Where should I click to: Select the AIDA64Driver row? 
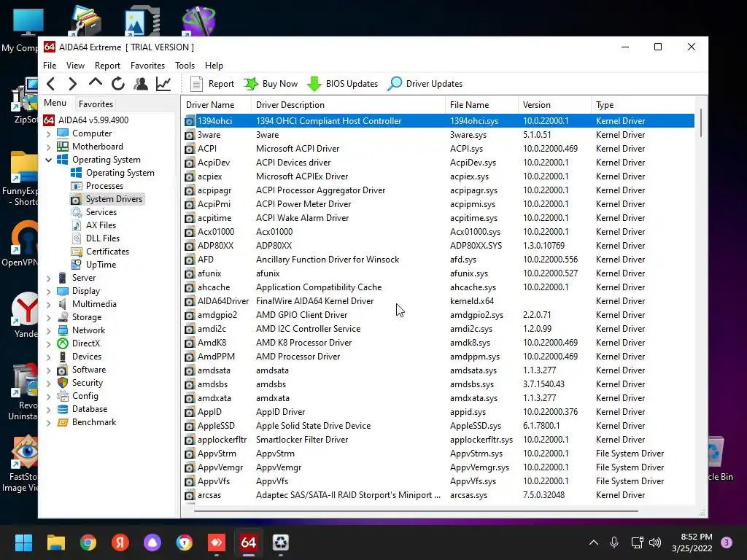tap(438, 301)
